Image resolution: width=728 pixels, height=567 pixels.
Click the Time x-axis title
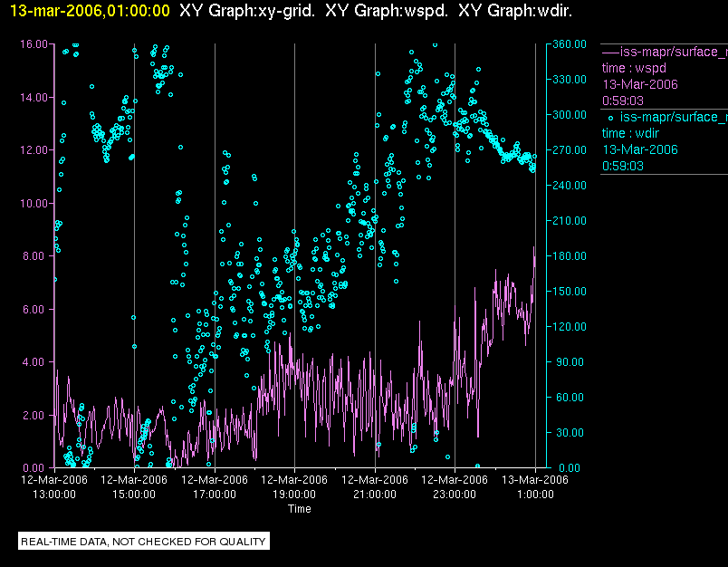click(x=300, y=509)
